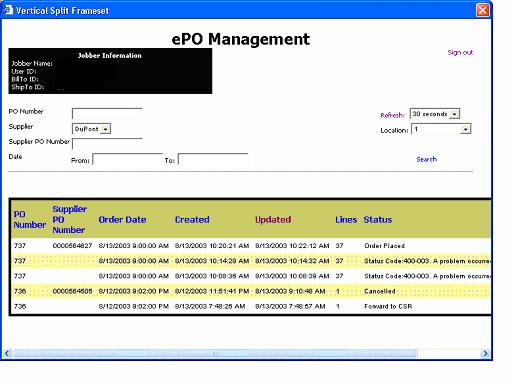This screenshot has height=384, width=512.
Task: Click the horizontal scrollbar left arrow
Action: click(7, 353)
